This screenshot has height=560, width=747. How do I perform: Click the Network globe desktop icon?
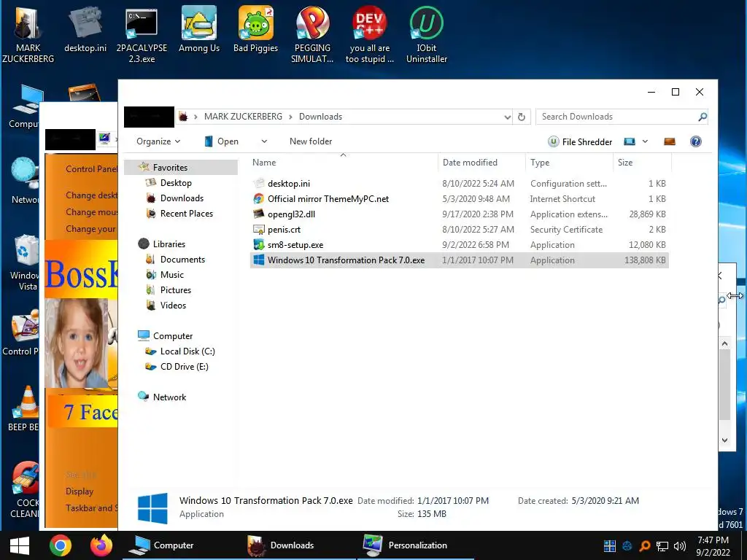click(x=25, y=181)
